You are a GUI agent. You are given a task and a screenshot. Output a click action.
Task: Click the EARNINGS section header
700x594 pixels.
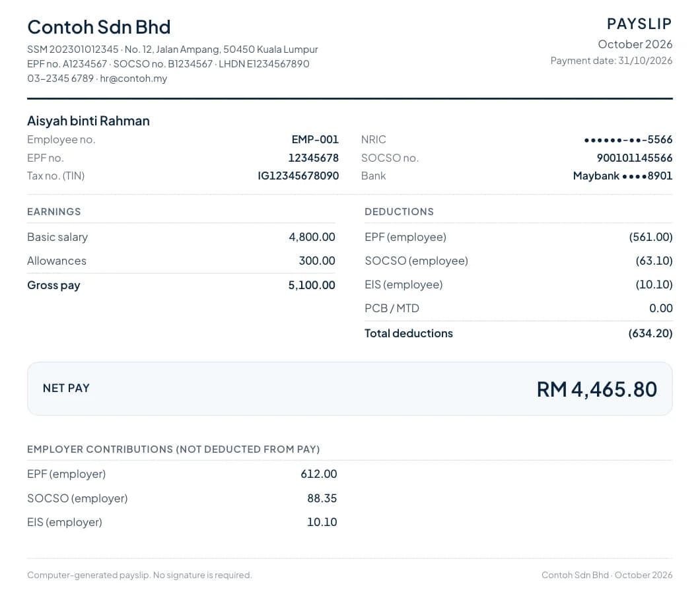(x=54, y=212)
